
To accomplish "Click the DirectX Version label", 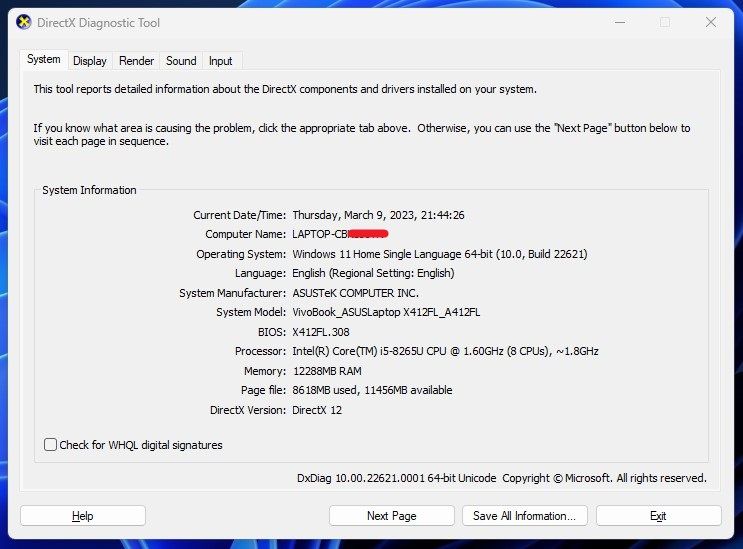I will click(248, 410).
